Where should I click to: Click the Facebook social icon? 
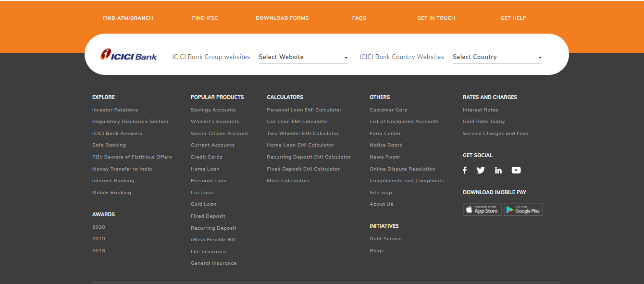point(465,170)
